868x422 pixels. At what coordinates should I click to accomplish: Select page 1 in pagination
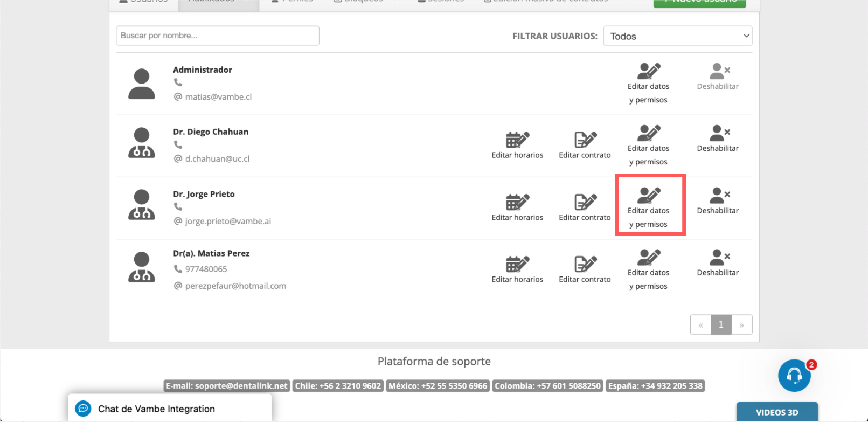pos(721,325)
